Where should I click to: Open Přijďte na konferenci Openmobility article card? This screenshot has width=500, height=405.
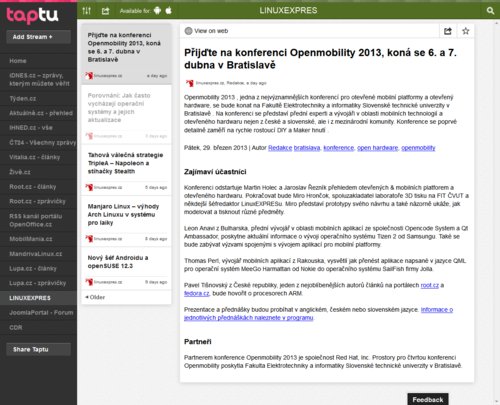pyautogui.click(x=126, y=54)
